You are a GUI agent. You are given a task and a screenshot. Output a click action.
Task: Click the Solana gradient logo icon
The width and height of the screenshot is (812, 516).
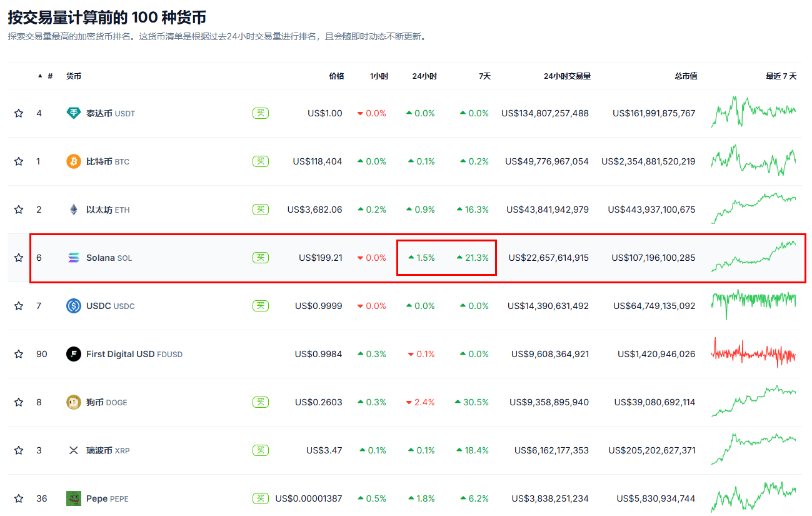74,258
